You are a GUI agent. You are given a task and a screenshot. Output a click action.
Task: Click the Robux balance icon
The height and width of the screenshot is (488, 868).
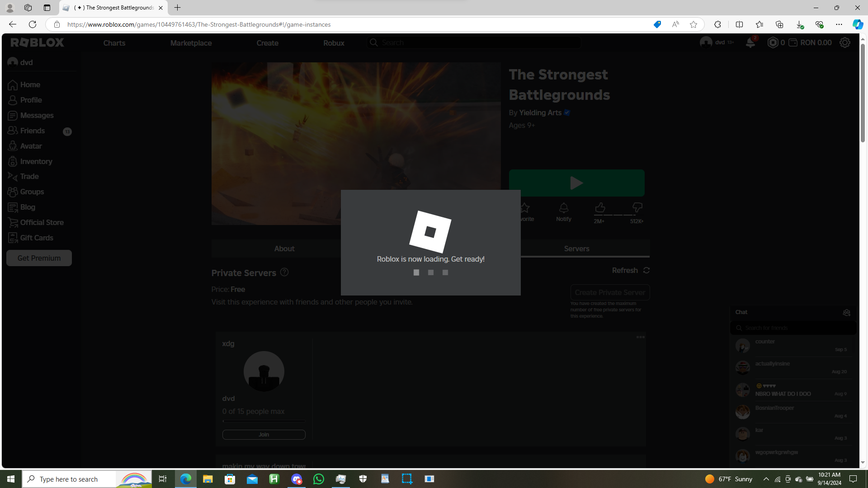tap(773, 42)
